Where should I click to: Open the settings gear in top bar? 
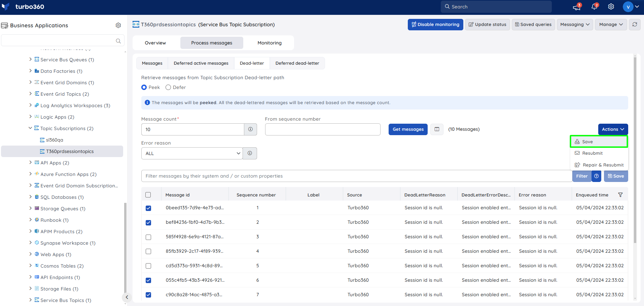tap(611, 7)
